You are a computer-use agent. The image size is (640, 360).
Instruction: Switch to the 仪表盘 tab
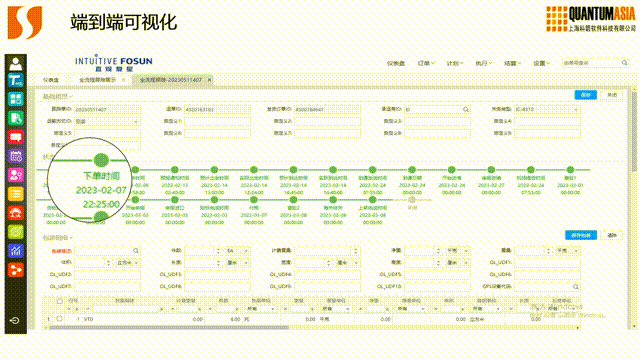(x=51, y=80)
